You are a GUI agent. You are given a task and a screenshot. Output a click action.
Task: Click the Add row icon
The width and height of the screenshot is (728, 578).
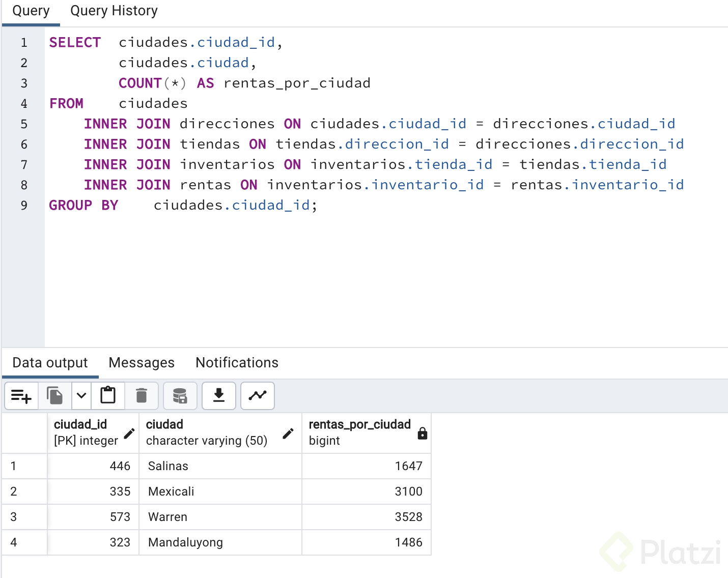tap(21, 396)
